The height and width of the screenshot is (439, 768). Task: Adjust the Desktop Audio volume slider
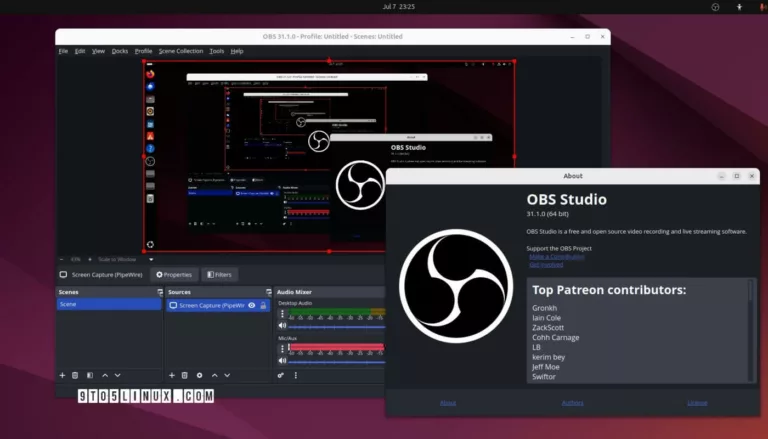point(337,326)
